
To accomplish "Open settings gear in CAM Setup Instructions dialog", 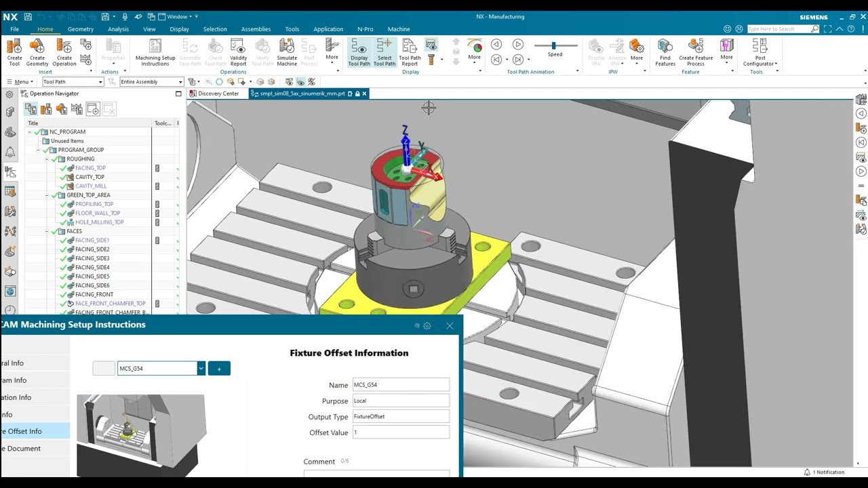I will point(427,325).
